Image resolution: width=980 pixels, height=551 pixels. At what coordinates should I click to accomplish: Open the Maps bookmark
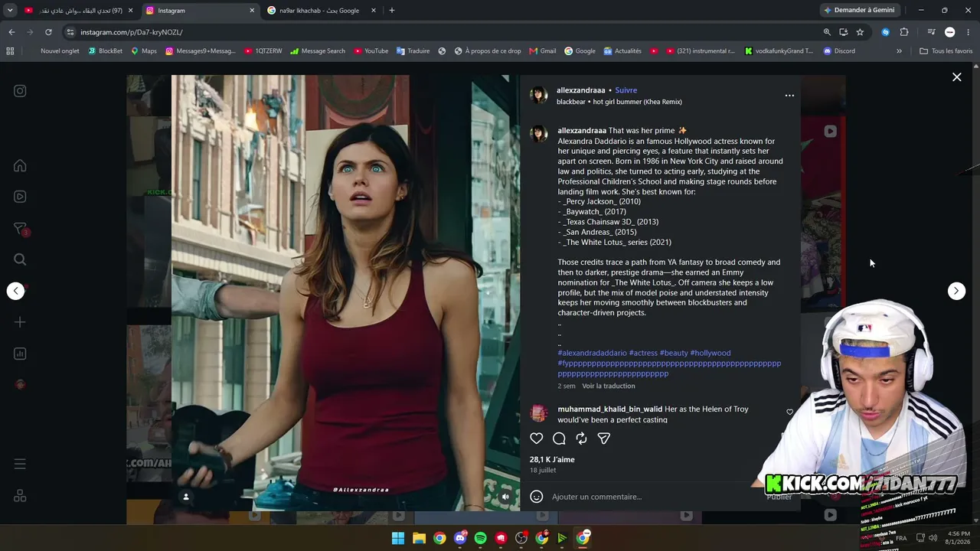point(144,51)
